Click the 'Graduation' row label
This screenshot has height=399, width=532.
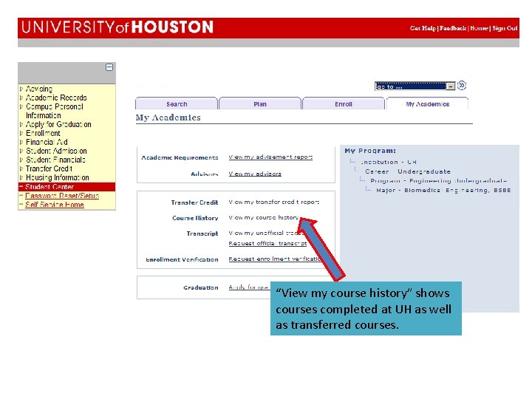click(200, 287)
